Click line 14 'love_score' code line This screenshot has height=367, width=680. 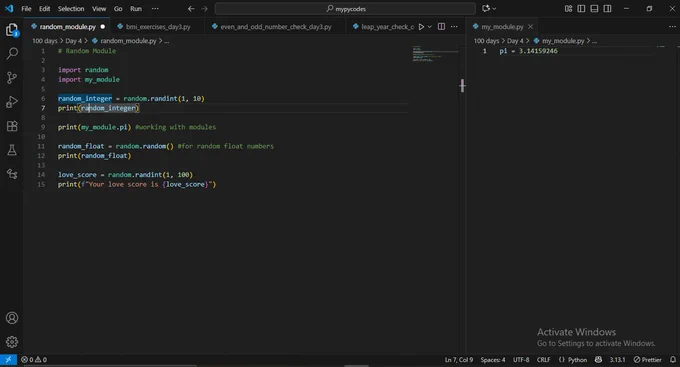[125, 175]
